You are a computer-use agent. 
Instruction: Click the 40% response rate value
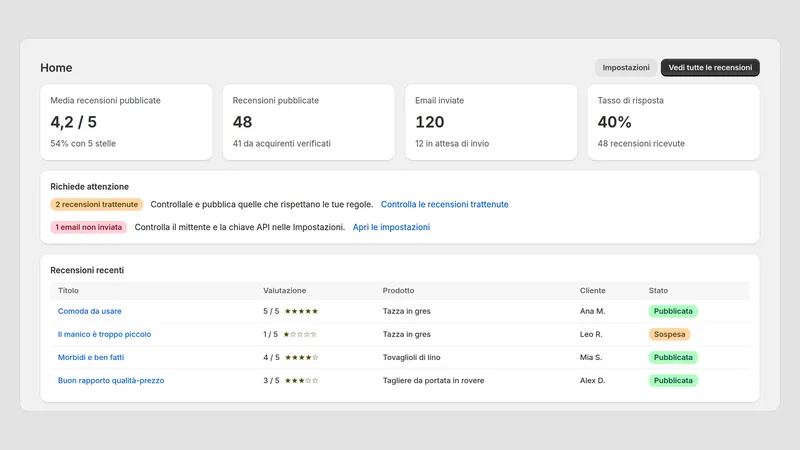click(614, 122)
